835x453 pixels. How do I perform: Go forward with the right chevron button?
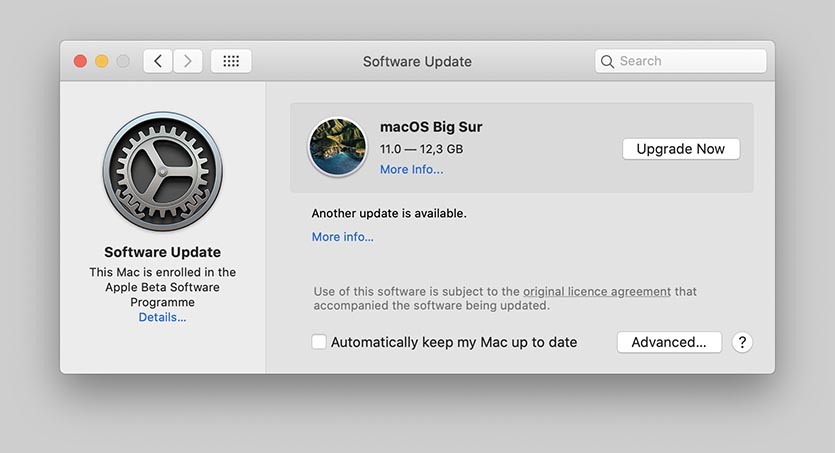187,61
